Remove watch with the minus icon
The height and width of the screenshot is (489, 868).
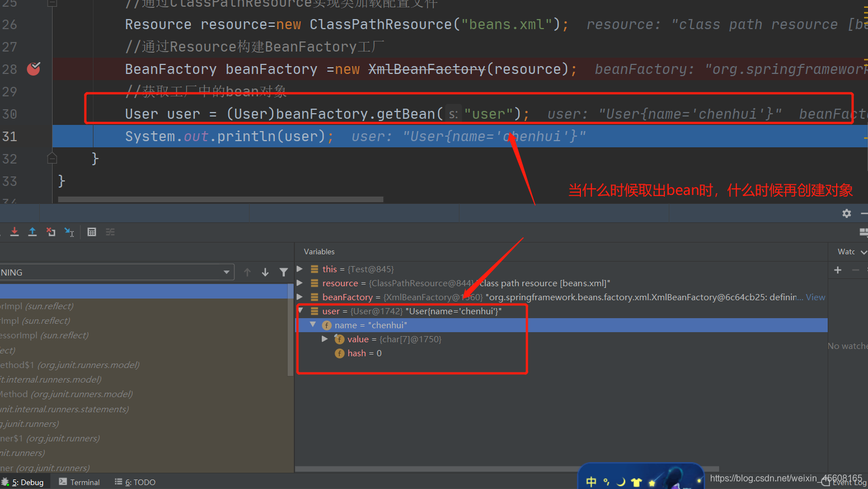coord(855,270)
